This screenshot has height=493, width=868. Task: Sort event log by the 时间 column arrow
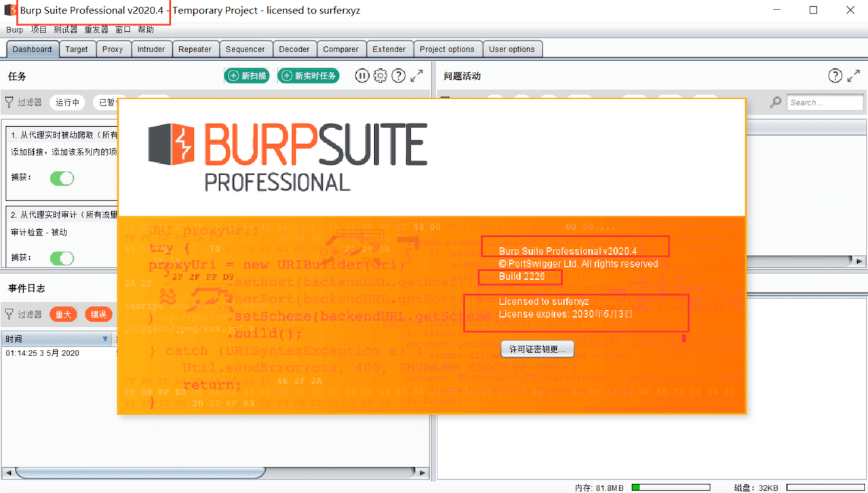point(105,338)
